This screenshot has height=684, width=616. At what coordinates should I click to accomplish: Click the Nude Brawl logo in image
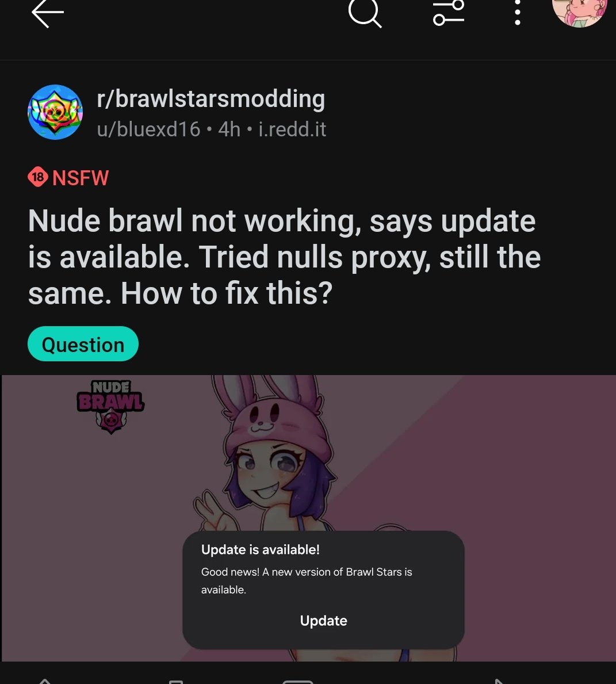pyautogui.click(x=110, y=407)
